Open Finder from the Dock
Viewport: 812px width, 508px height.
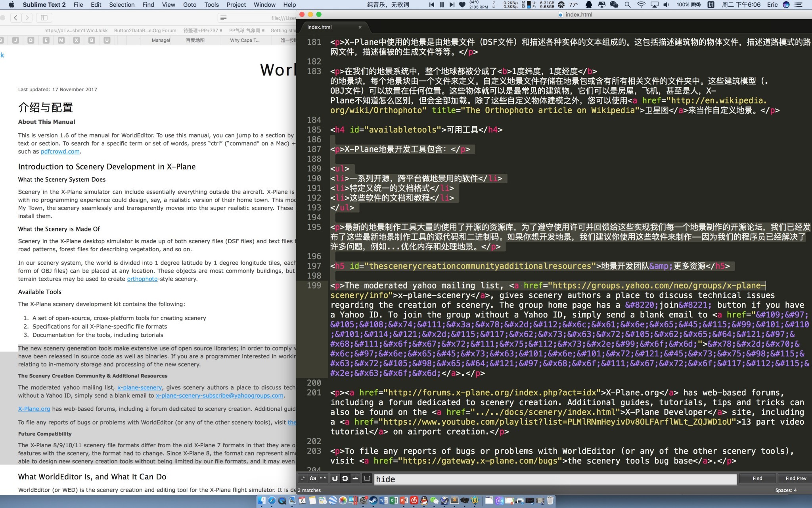(x=262, y=500)
